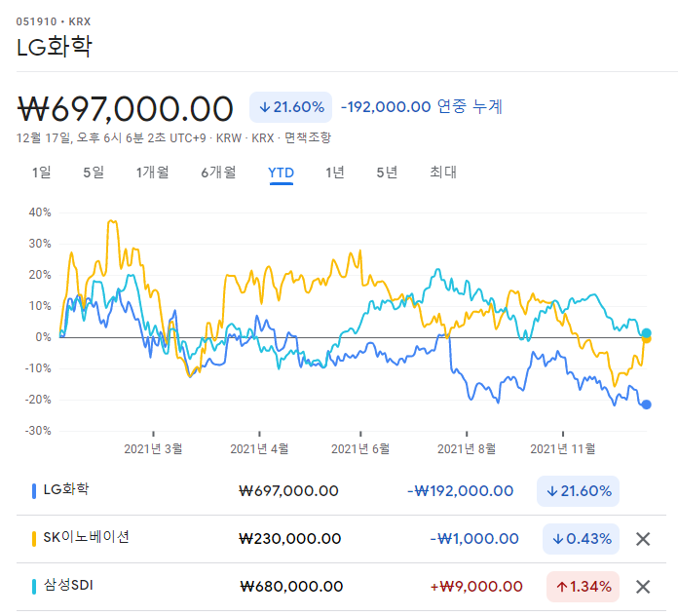Switch chart to 1개월 range
This screenshot has width=678, height=616.
coord(153,173)
